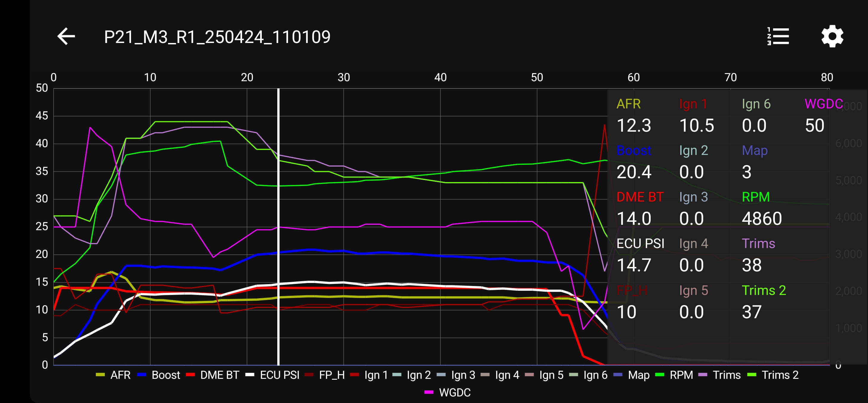868x403 pixels.
Task: Click the RPM value 4860
Action: [762, 218]
